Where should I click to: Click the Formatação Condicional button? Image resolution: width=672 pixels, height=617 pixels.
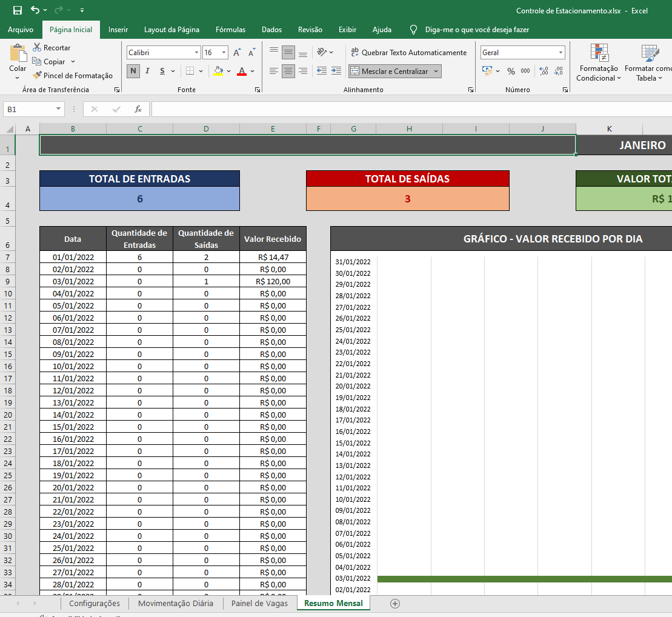click(599, 63)
